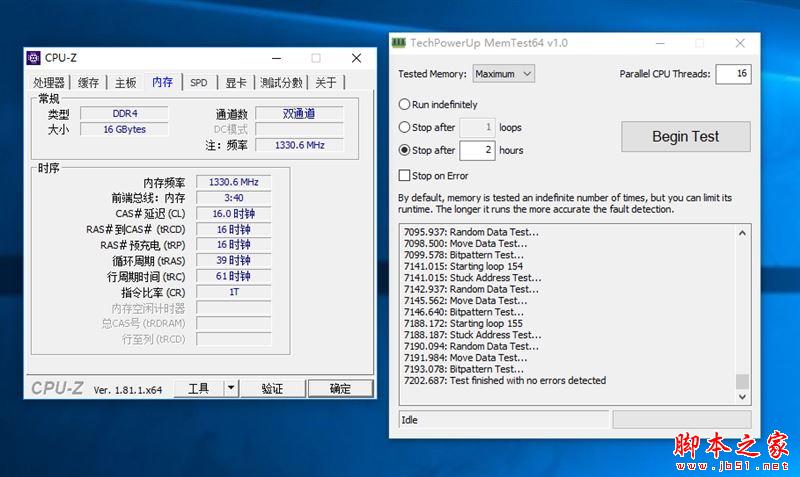Minimize the TechPowerUp MemTest64 window
Screen dimensions: 800x477
(x=659, y=43)
